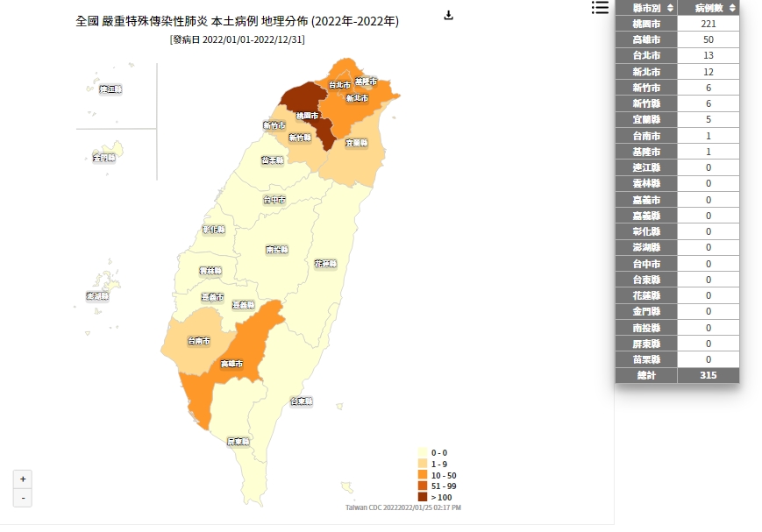The width and height of the screenshot is (762, 532).
Task: Zoom in the map with plus button
Action: pos(23,479)
